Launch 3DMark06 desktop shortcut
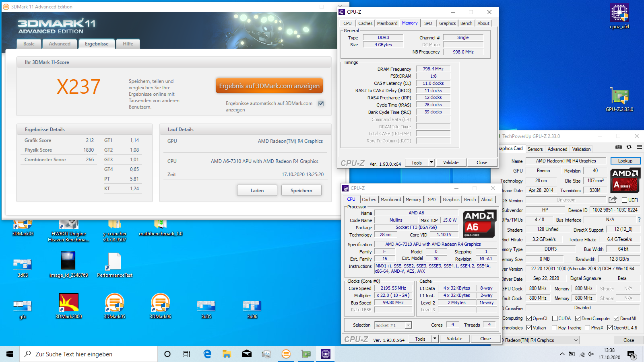Viewport: 644px width, 362px height. coord(161,306)
